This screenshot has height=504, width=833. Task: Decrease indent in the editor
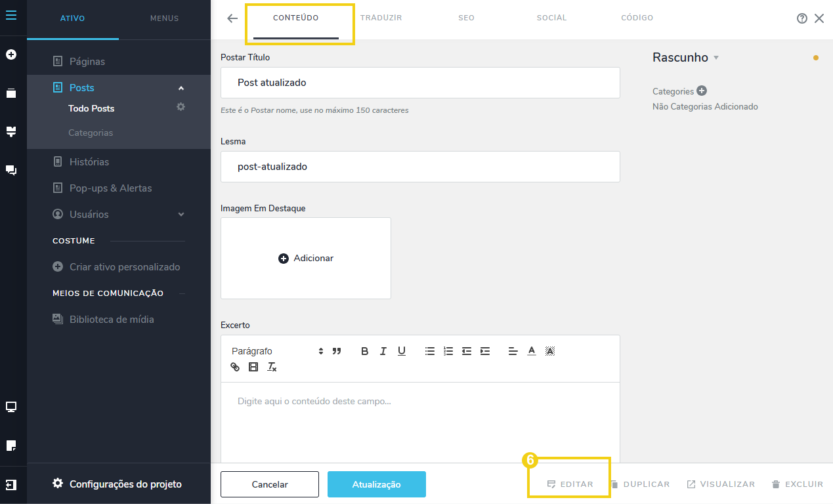point(467,351)
